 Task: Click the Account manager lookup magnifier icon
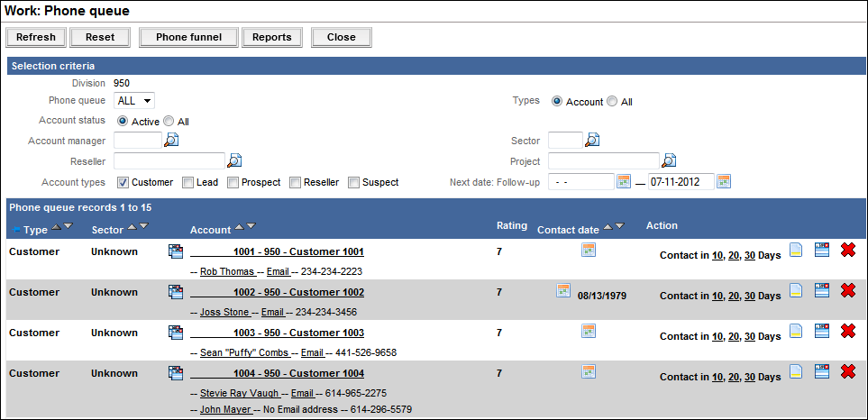[171, 140]
